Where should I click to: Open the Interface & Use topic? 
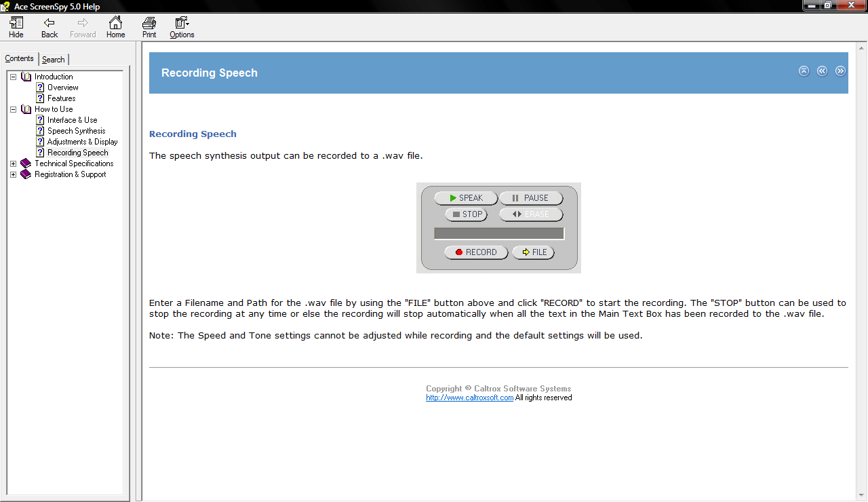[x=73, y=120]
